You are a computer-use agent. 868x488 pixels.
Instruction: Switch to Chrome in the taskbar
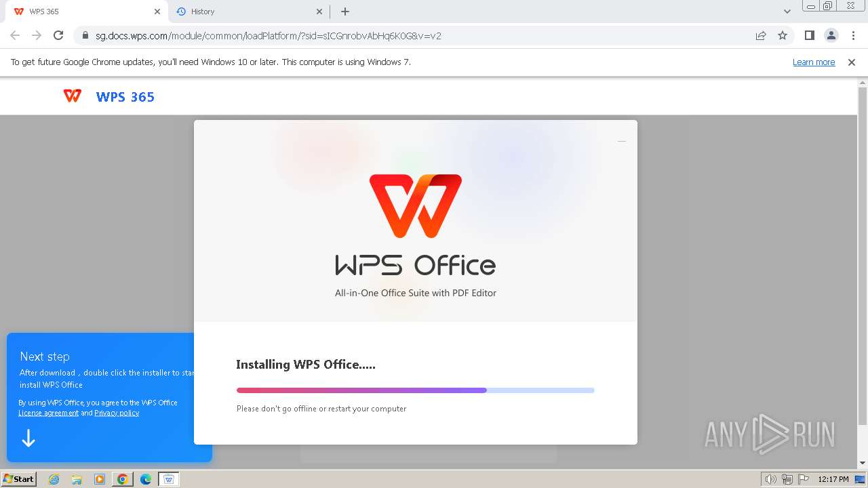tap(122, 479)
